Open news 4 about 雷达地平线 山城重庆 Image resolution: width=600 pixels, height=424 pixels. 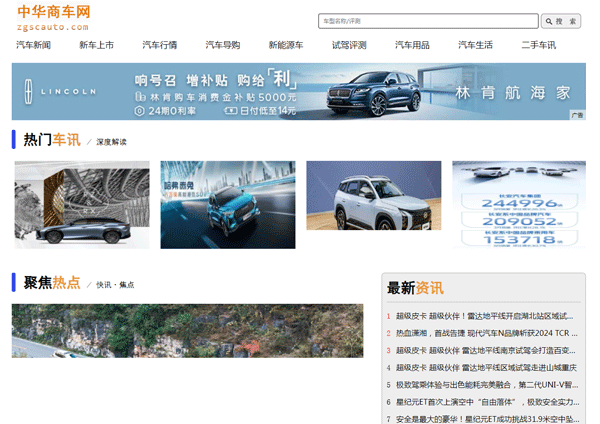point(486,368)
